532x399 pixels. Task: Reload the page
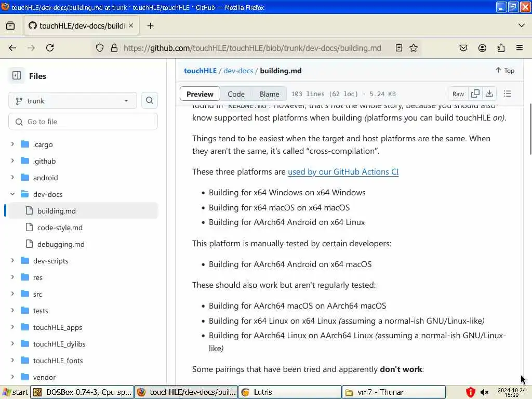click(50, 48)
